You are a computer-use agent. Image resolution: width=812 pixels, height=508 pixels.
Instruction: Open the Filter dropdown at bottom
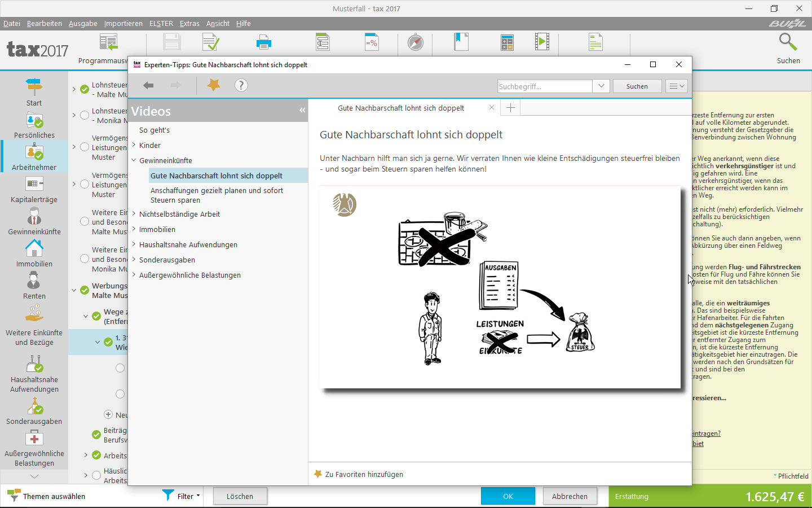coord(182,496)
